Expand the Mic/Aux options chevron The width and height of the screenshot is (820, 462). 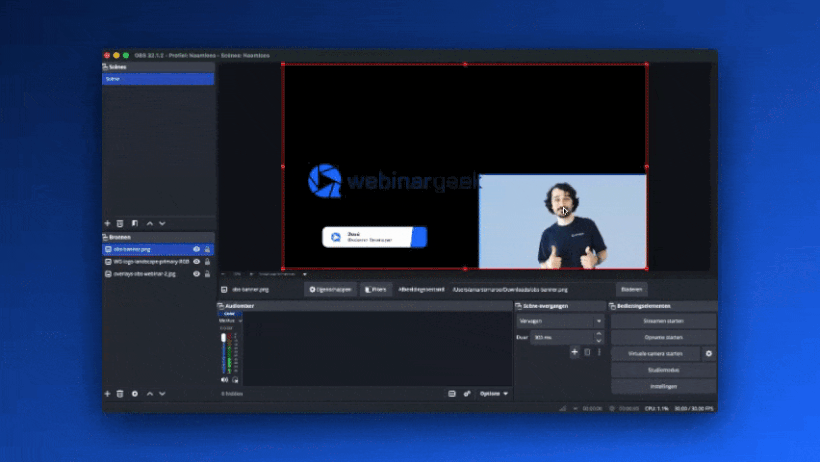(x=240, y=321)
